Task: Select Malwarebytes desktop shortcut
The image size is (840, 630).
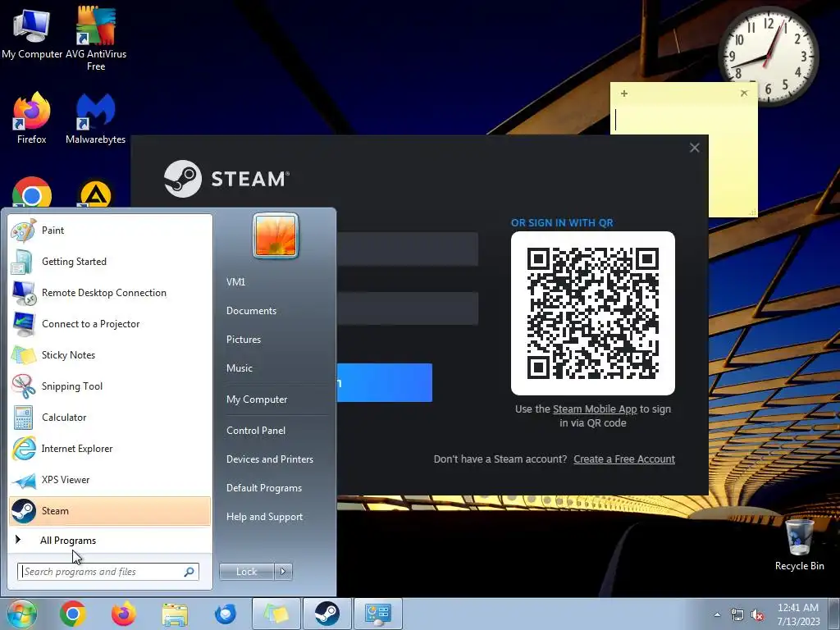Action: (x=95, y=118)
